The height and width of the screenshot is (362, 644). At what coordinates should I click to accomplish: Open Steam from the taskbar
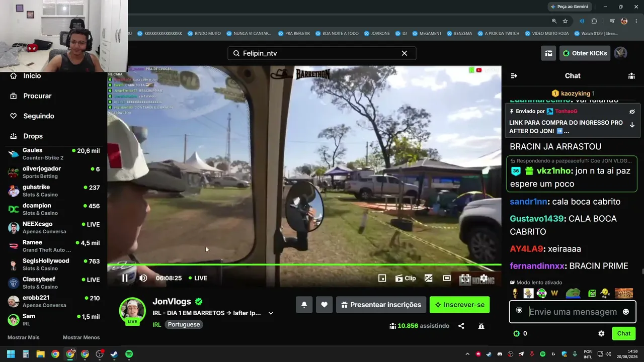114,354
